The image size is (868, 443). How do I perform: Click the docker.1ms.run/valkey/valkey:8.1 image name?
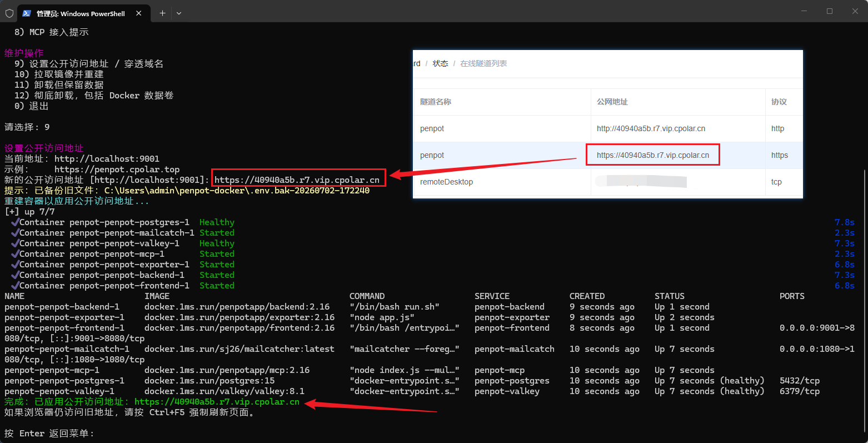click(x=225, y=391)
